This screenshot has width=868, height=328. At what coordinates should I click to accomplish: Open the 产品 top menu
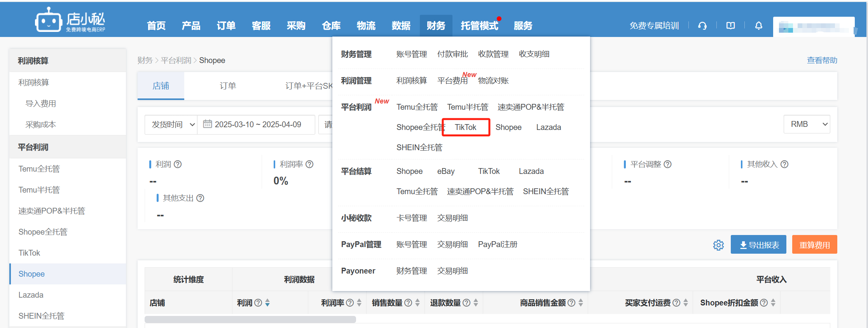pos(191,26)
